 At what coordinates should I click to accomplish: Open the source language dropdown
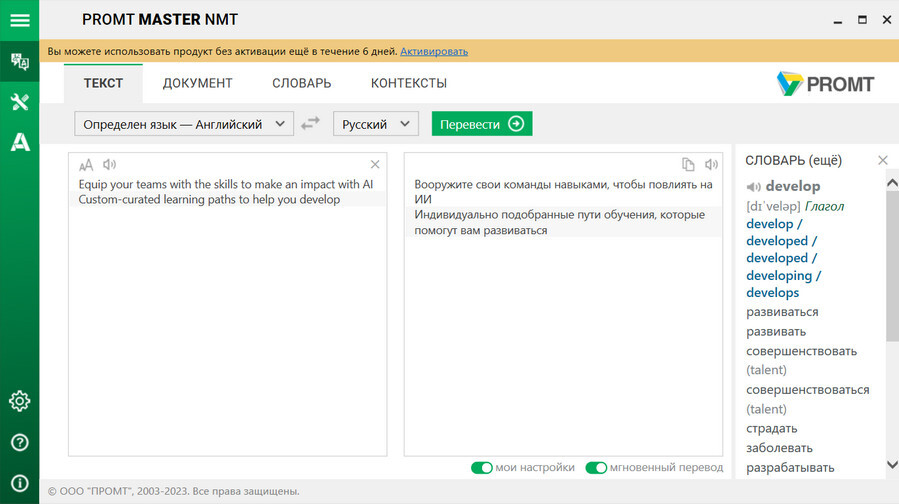(184, 124)
